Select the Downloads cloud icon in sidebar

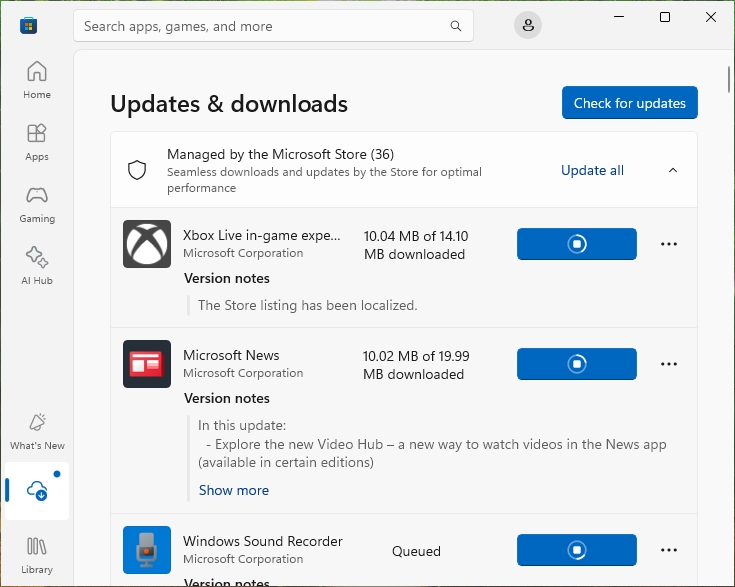click(37, 490)
